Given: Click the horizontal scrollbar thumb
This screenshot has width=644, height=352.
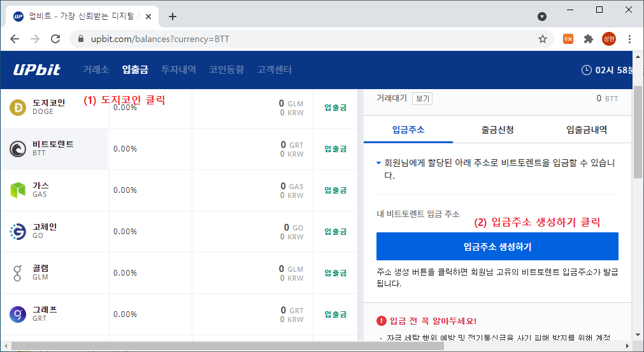Looking at the screenshot, I should [227, 346].
